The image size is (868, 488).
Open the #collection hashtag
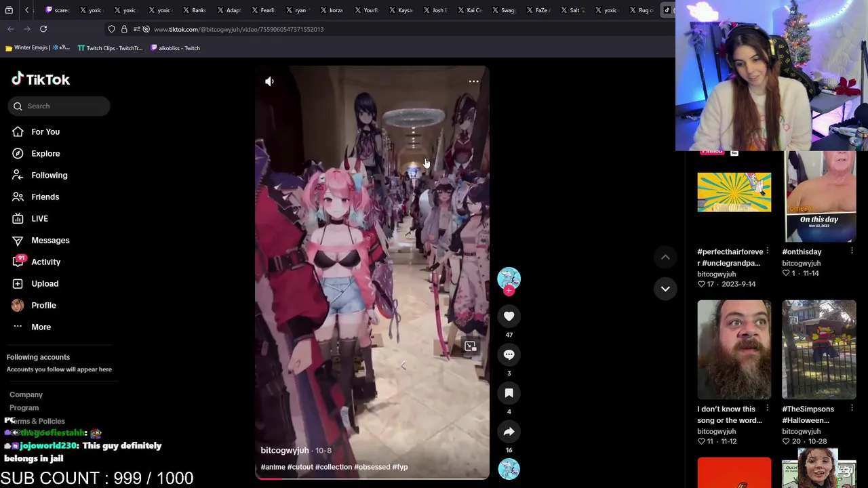[334, 467]
